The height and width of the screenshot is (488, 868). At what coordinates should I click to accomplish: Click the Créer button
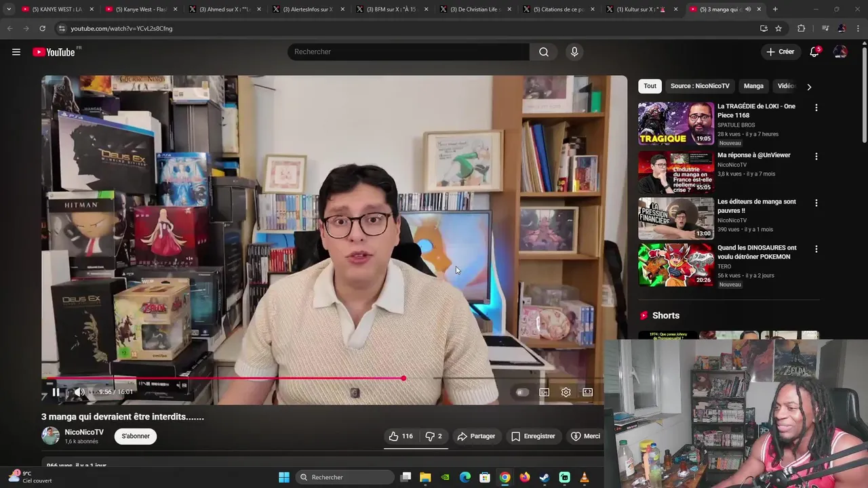(x=780, y=52)
